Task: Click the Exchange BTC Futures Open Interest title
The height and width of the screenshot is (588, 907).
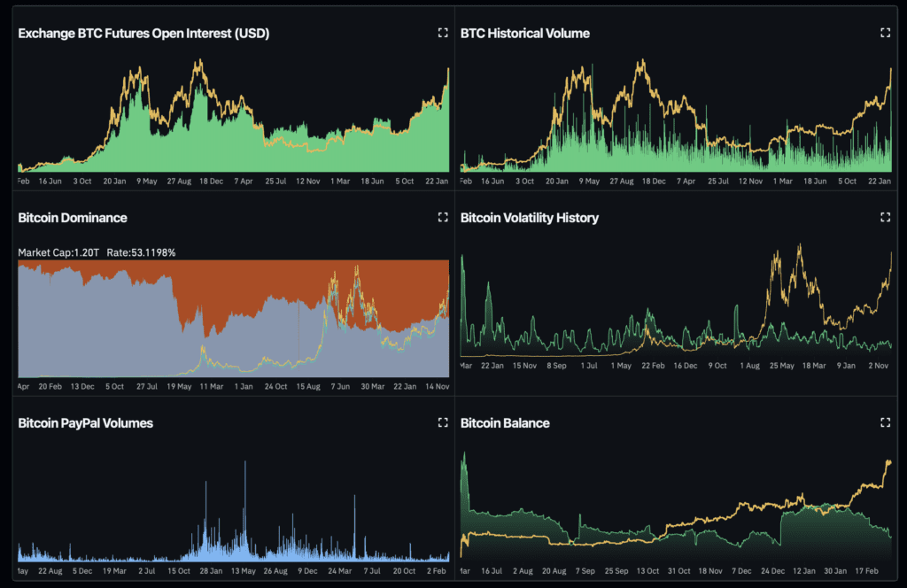Action: click(143, 34)
